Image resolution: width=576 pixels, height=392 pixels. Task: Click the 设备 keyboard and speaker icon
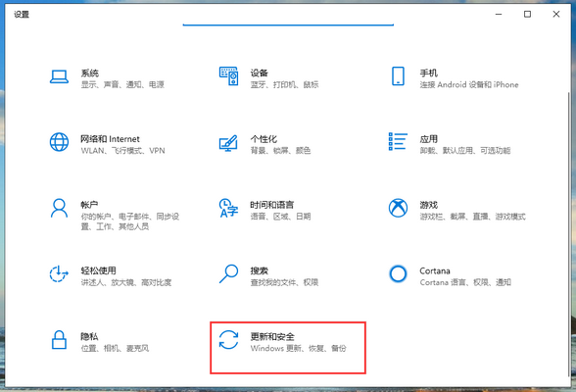229,76
